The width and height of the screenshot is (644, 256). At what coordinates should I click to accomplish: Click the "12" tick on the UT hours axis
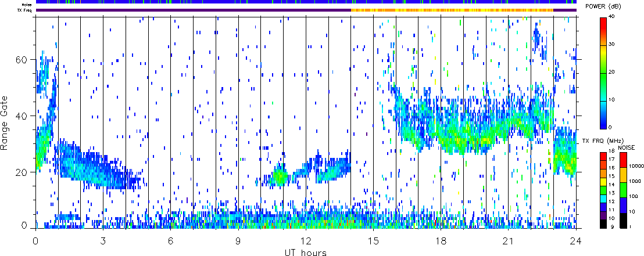point(306,240)
